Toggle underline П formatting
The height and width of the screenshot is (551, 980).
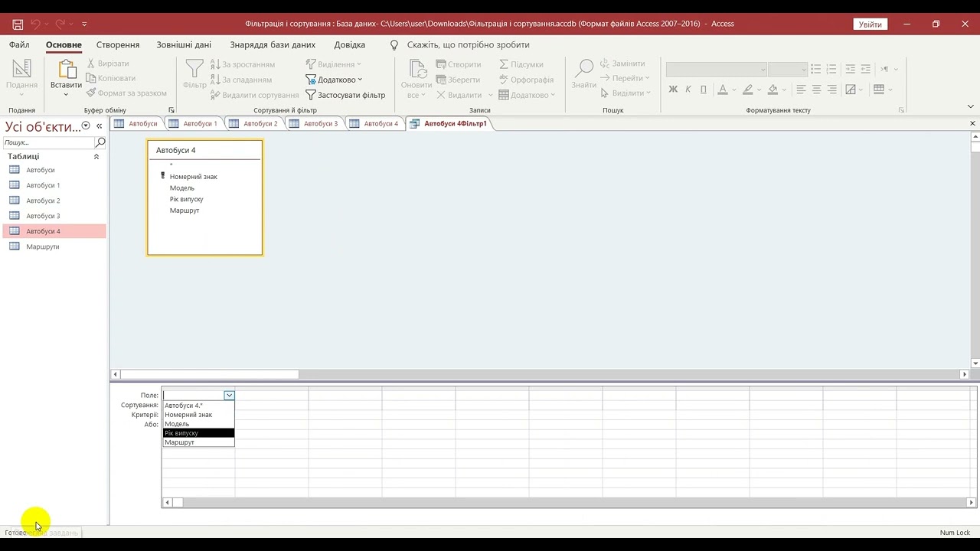point(703,90)
